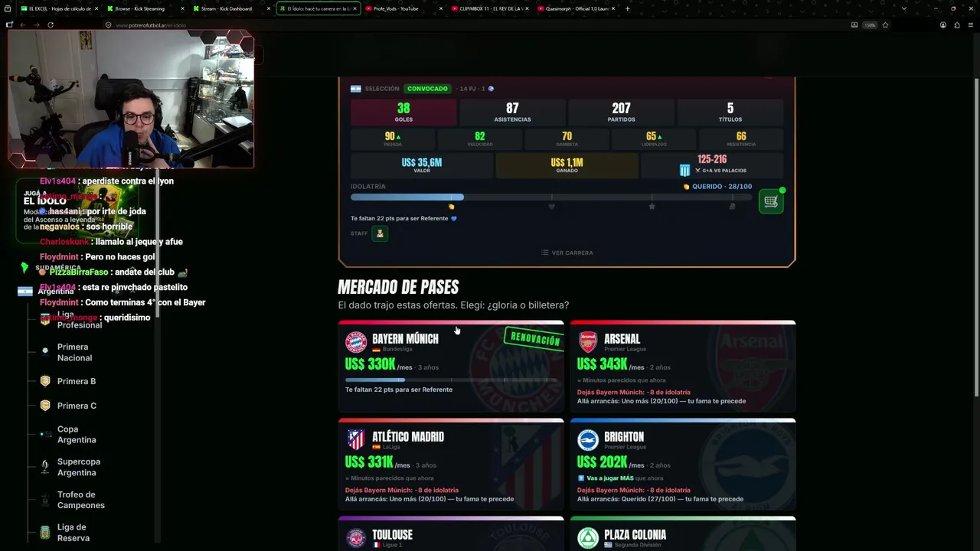Open the green shopping cart store button
This screenshot has width=980, height=551.
771,201
